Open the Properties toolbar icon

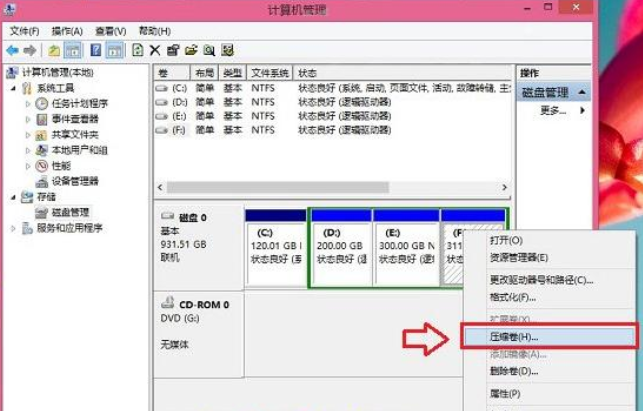click(173, 50)
